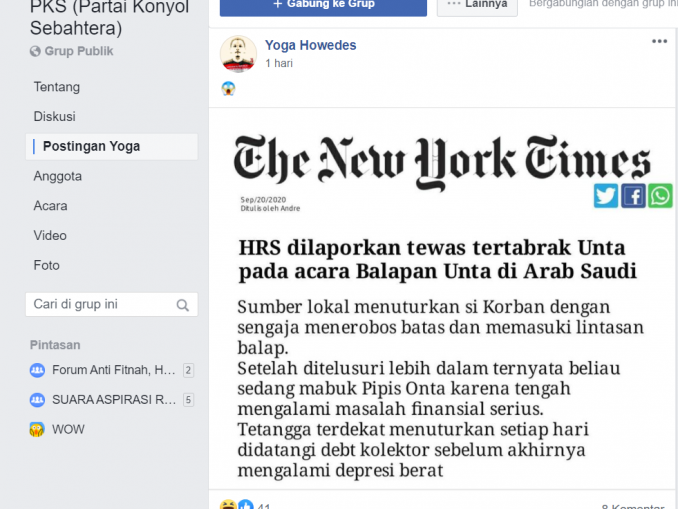Open the group Foto section
Image resolution: width=678 pixels, height=509 pixels.
pyautogui.click(x=47, y=265)
